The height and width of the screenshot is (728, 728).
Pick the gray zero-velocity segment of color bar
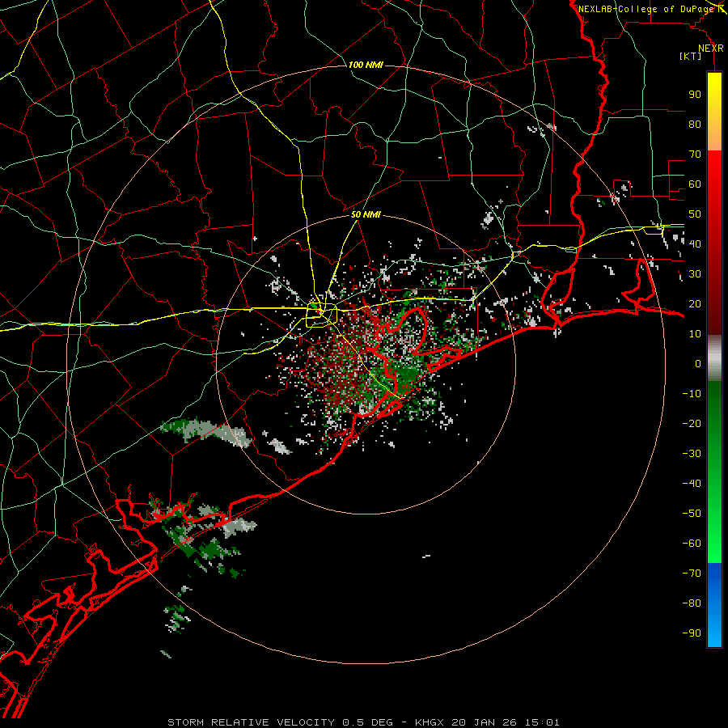(714, 358)
